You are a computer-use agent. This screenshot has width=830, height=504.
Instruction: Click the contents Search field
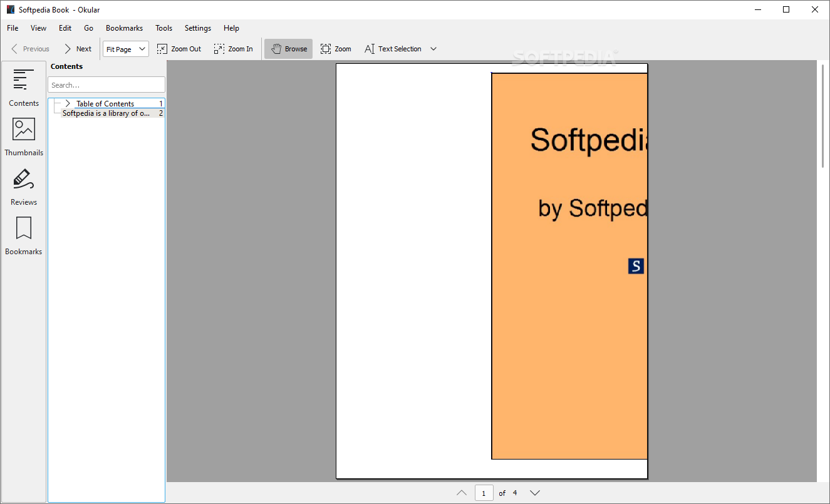106,85
